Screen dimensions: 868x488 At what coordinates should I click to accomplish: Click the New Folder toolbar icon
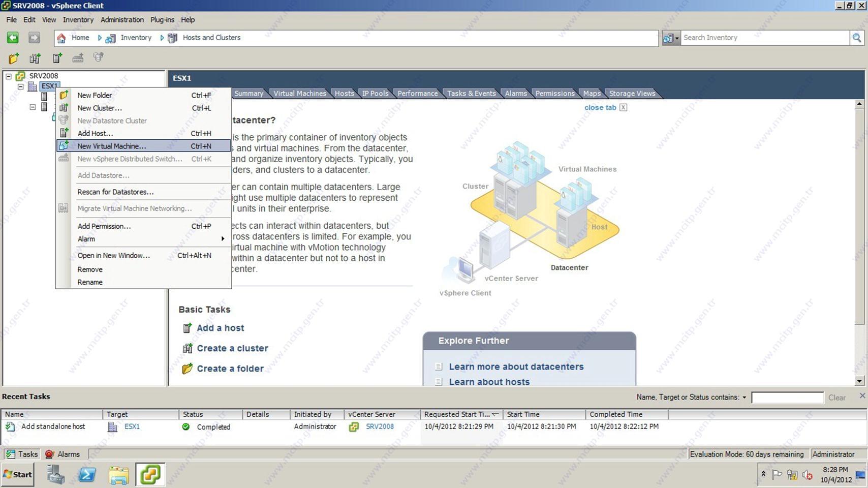[14, 58]
